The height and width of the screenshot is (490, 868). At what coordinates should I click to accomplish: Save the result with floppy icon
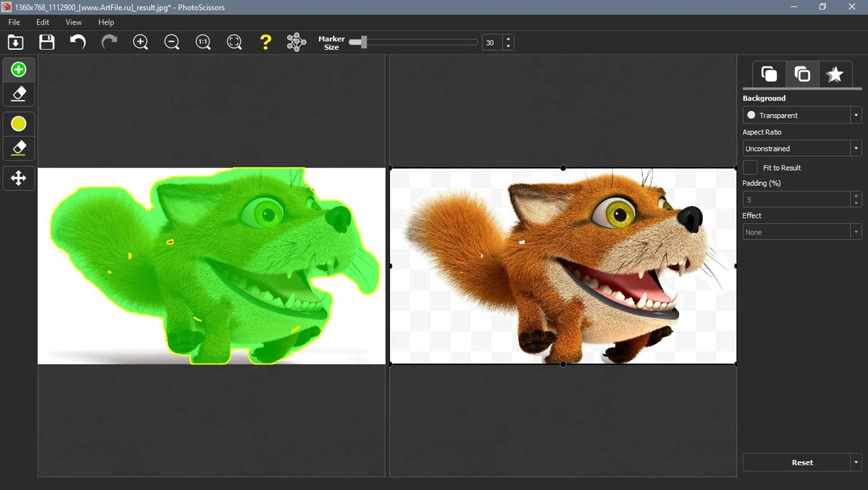click(47, 42)
